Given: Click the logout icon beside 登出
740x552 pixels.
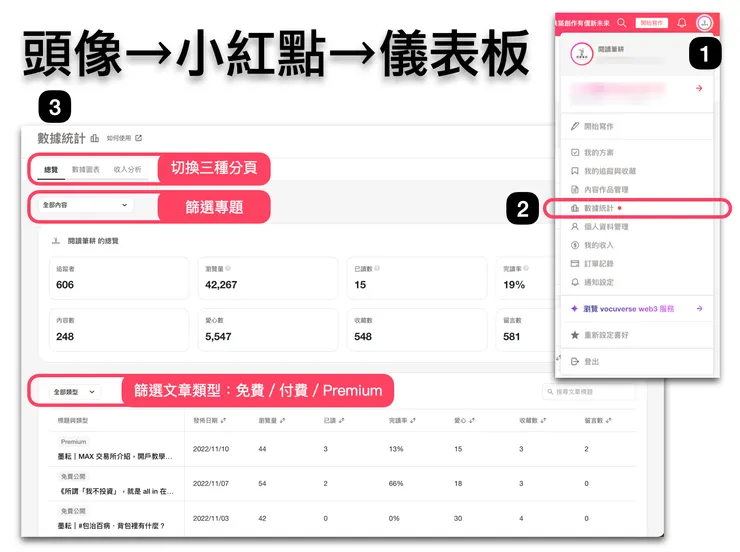Looking at the screenshot, I should pyautogui.click(x=575, y=361).
